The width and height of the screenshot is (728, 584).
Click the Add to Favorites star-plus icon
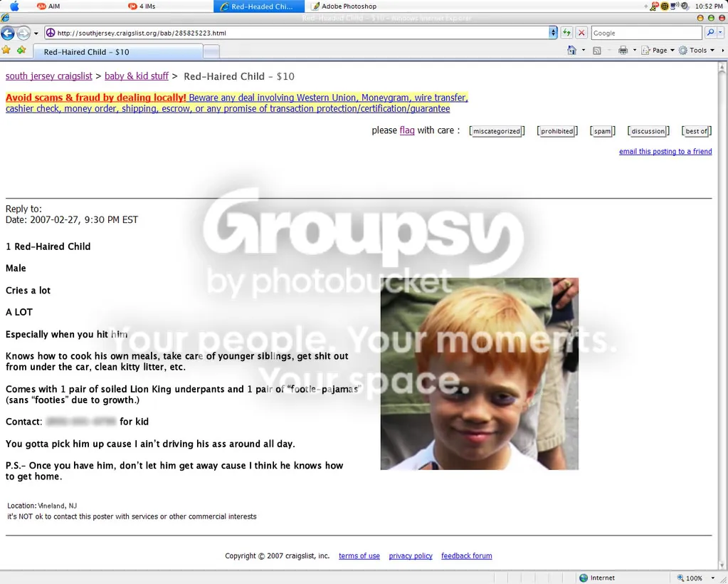[x=21, y=50]
